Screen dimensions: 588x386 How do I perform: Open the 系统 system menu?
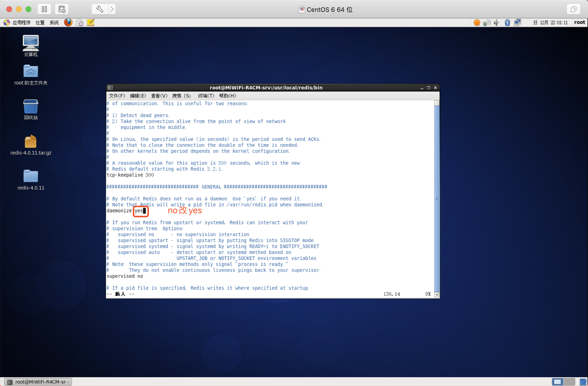click(x=54, y=23)
